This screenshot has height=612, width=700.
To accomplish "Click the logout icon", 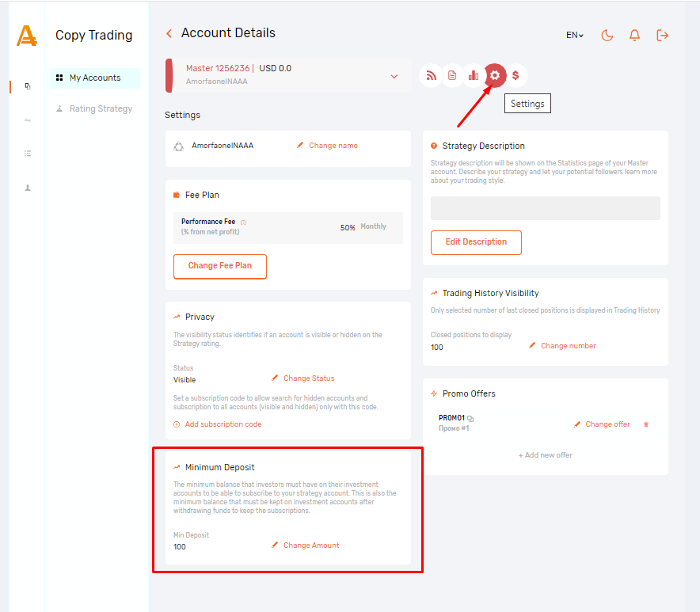I will (x=663, y=35).
